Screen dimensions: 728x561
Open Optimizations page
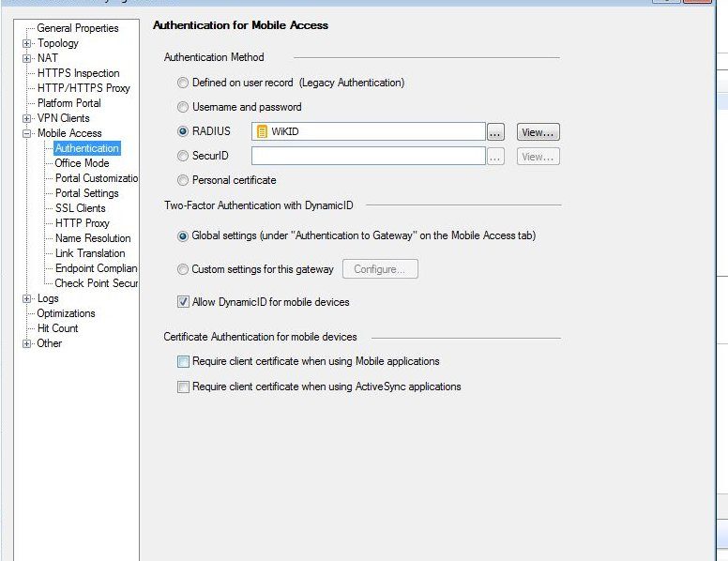pos(66,313)
